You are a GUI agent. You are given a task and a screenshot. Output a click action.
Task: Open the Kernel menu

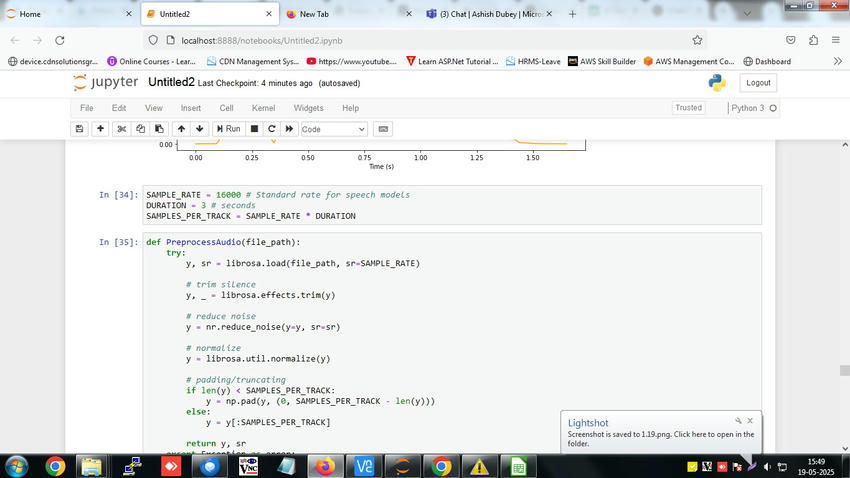pos(263,108)
